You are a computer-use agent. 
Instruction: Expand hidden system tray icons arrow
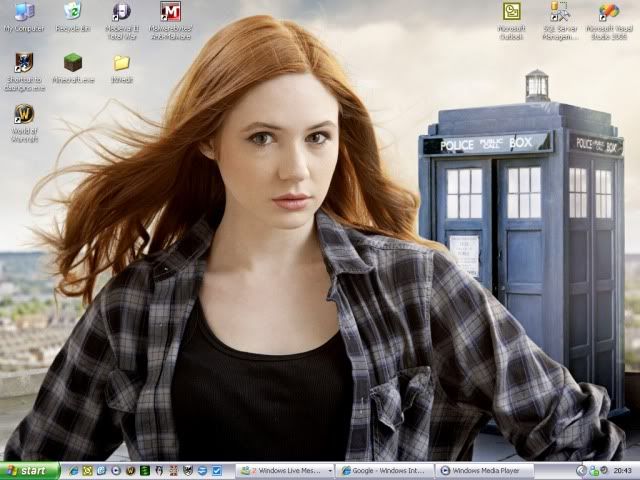point(582,471)
